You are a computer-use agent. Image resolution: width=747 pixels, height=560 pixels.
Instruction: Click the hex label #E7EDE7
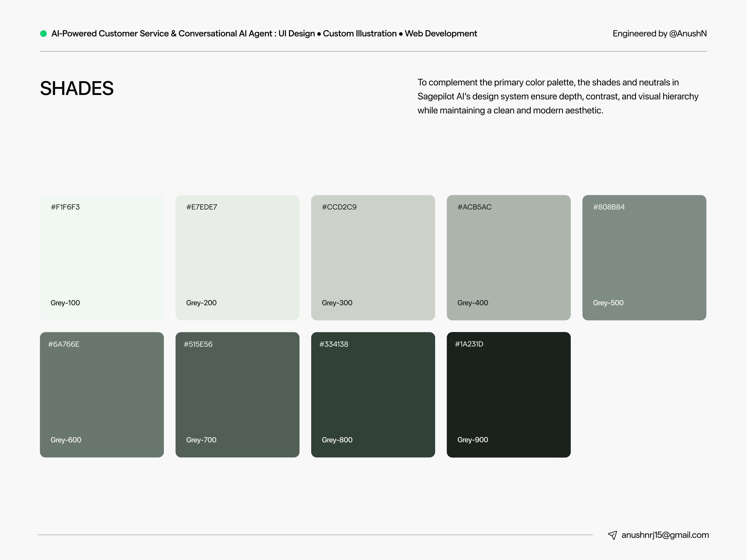tap(202, 207)
